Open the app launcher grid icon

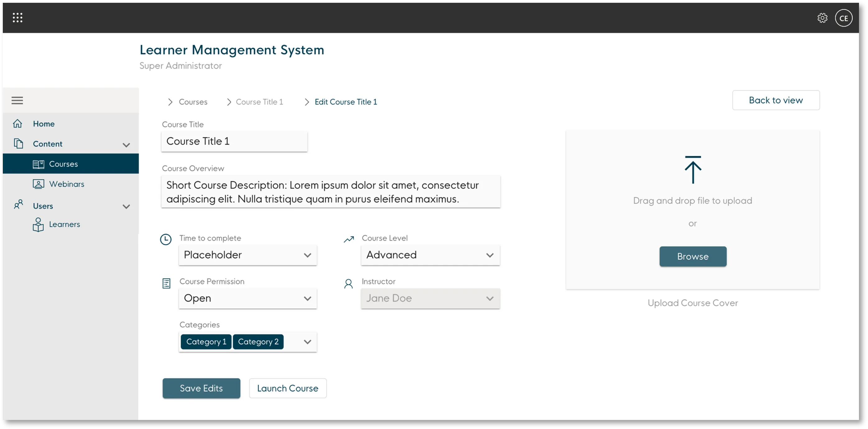pyautogui.click(x=17, y=17)
